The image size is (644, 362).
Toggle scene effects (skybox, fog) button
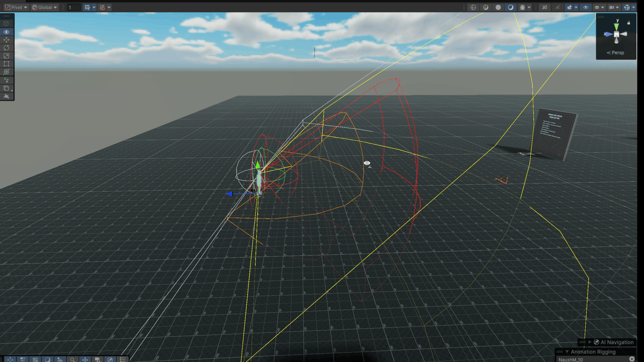click(x=569, y=7)
